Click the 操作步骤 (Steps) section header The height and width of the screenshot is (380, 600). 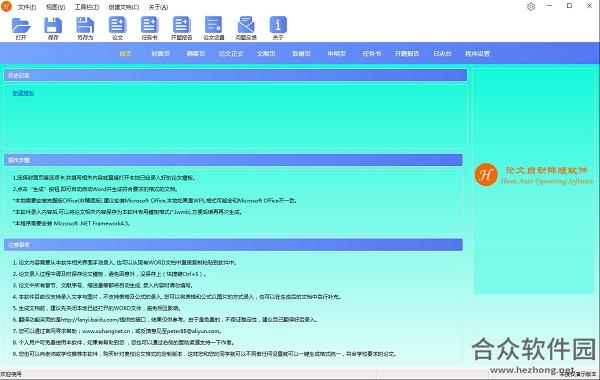point(233,160)
